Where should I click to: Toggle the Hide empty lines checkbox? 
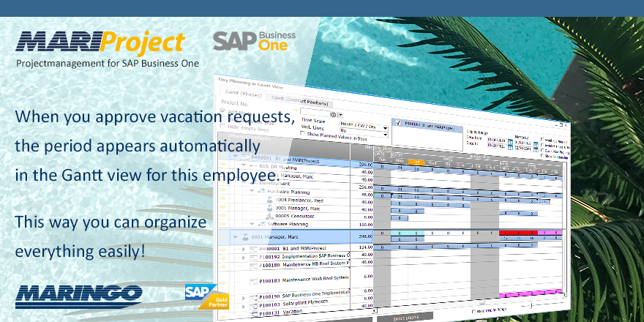click(223, 126)
